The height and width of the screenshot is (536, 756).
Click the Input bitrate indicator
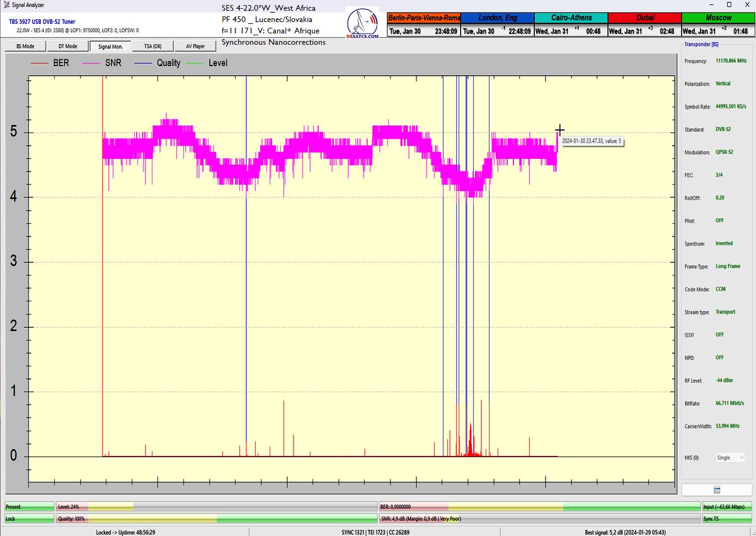727,506
